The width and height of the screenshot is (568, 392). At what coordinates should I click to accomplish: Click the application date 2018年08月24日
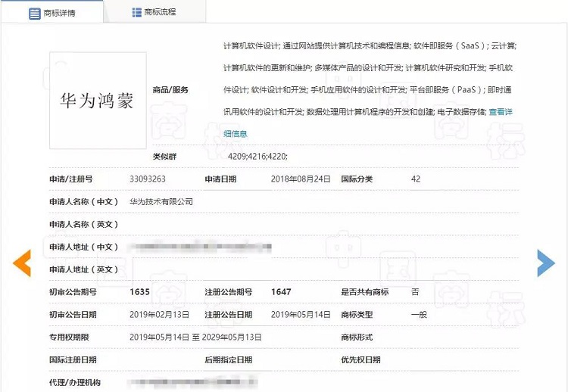coord(301,179)
